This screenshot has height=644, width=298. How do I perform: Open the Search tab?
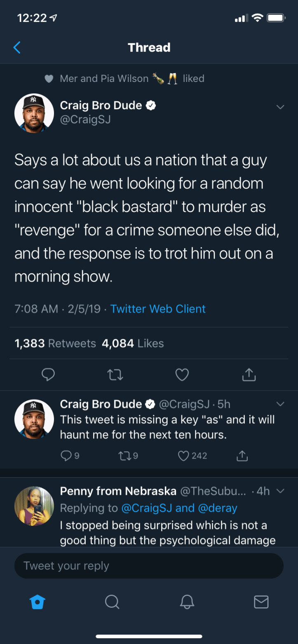pyautogui.click(x=112, y=602)
